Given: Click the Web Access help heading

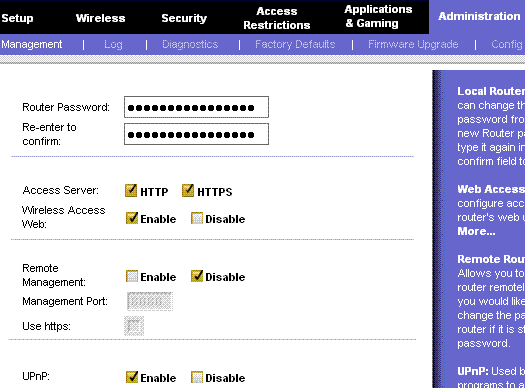Looking at the screenshot, I should [491, 189].
